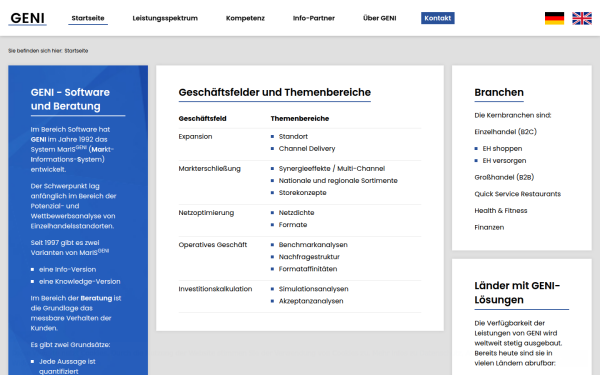Screen dimensions: 600x375
Task: Click the Themenbereiche column header
Action: tap(300, 119)
